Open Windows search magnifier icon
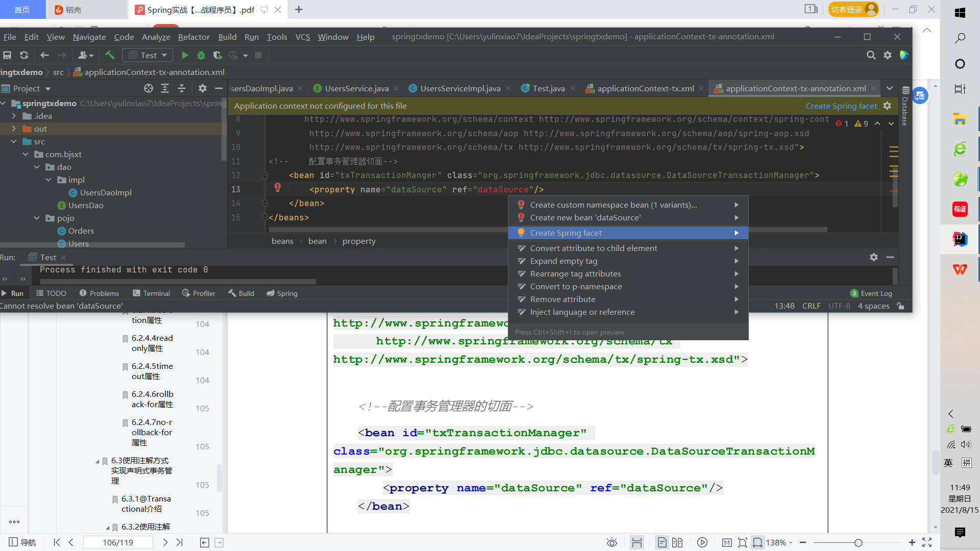Viewport: 980px width, 551px height. click(960, 38)
